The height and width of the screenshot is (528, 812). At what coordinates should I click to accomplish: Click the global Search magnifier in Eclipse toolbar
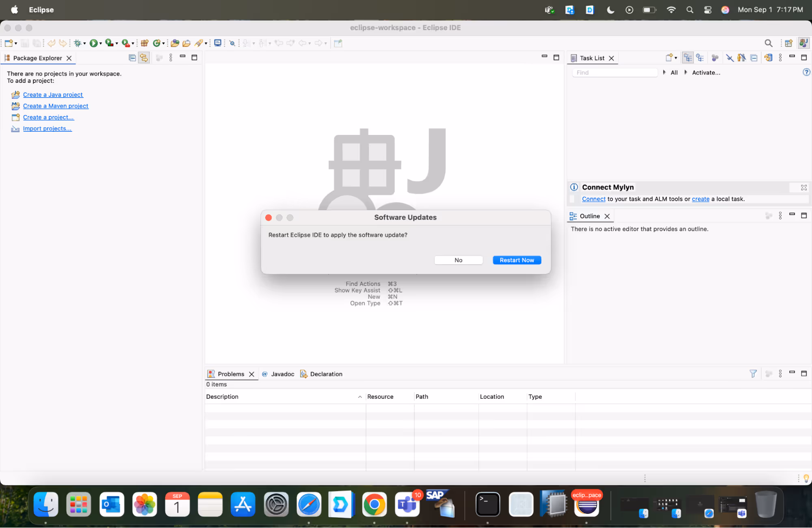point(768,43)
